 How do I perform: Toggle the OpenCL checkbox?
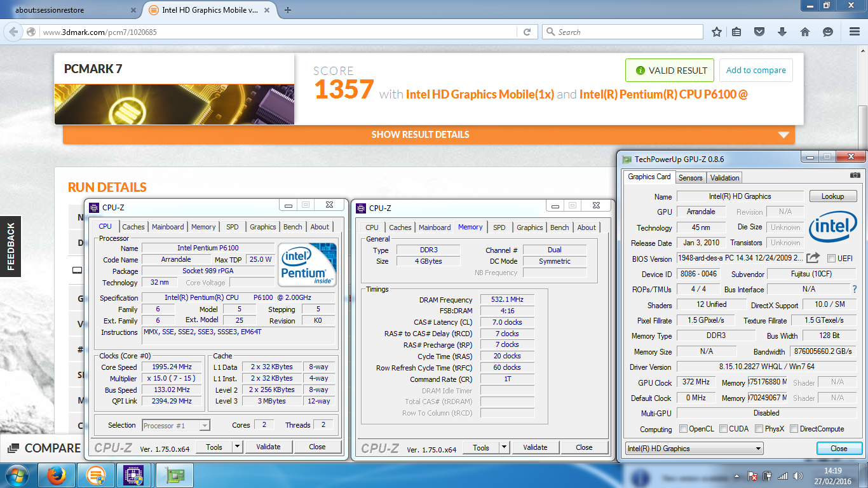click(x=683, y=429)
